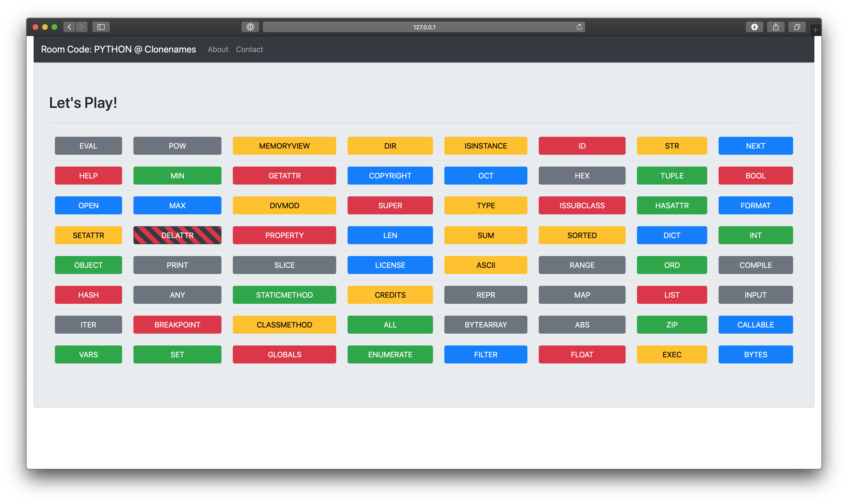This screenshot has height=504, width=848.
Task: Select the red ID card
Action: tap(582, 146)
